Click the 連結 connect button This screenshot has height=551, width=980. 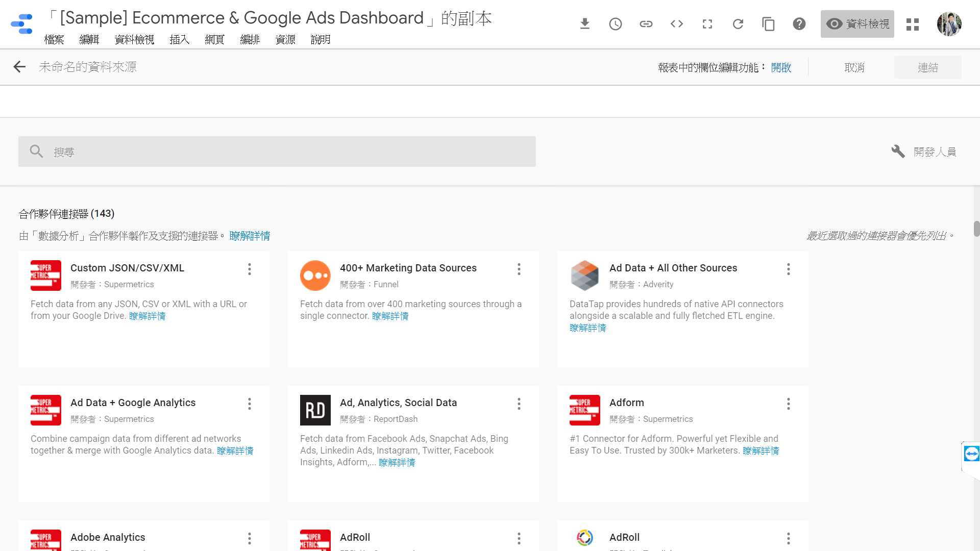[928, 67]
